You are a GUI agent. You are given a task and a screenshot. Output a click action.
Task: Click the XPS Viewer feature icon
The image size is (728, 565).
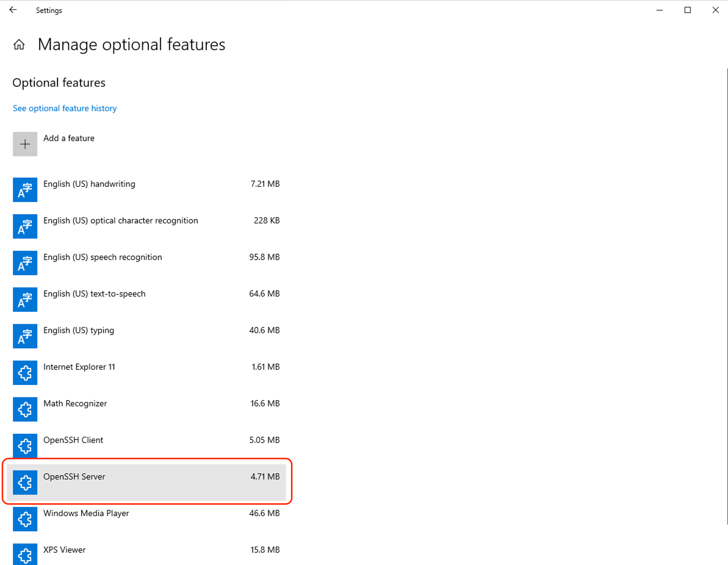click(25, 554)
